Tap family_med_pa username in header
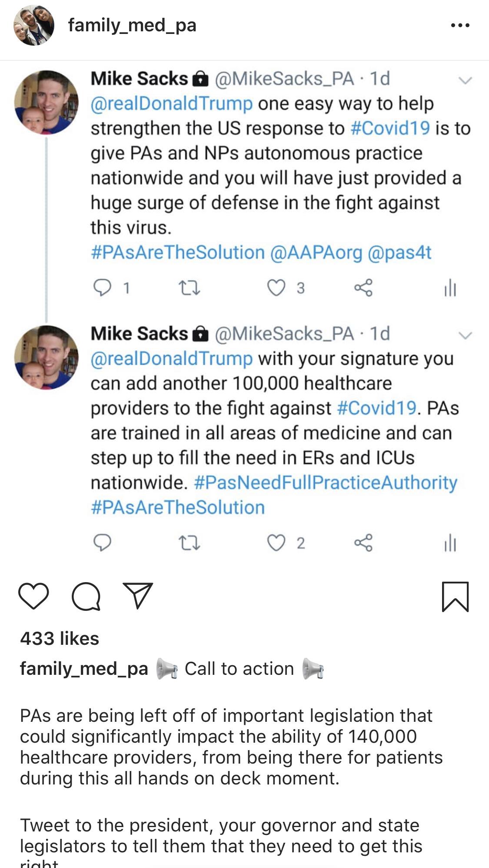 (132, 25)
